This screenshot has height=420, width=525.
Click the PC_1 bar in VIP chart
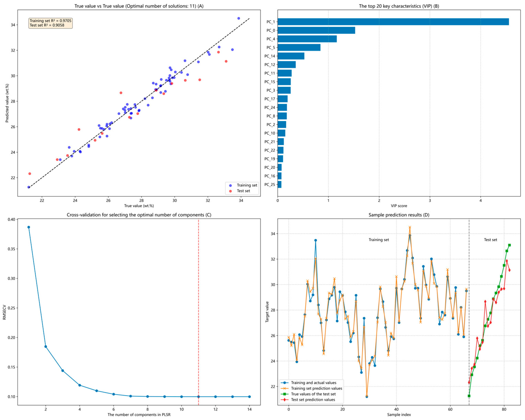[x=393, y=22]
